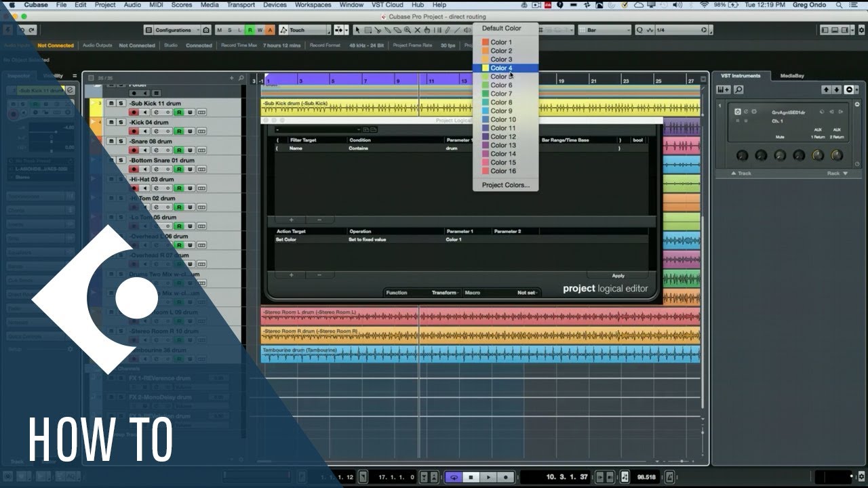Viewport: 868px width, 488px height.
Task: Click Record in the transport bar
Action: 505,478
